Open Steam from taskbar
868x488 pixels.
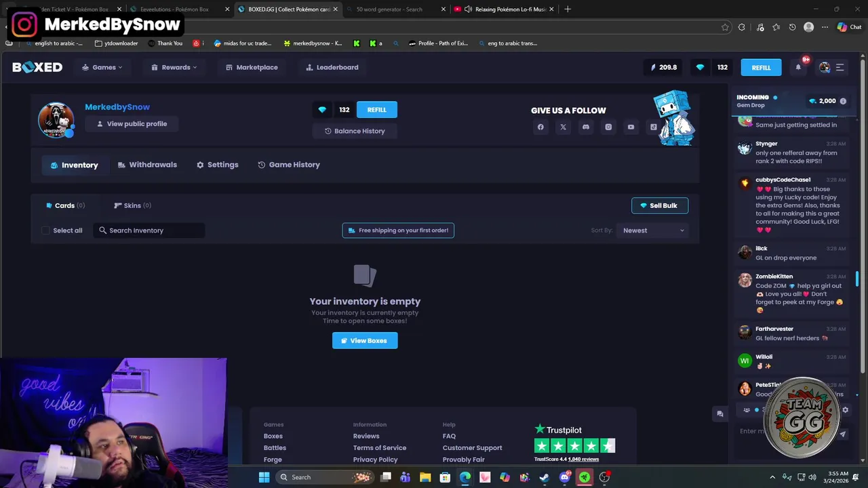click(x=544, y=477)
